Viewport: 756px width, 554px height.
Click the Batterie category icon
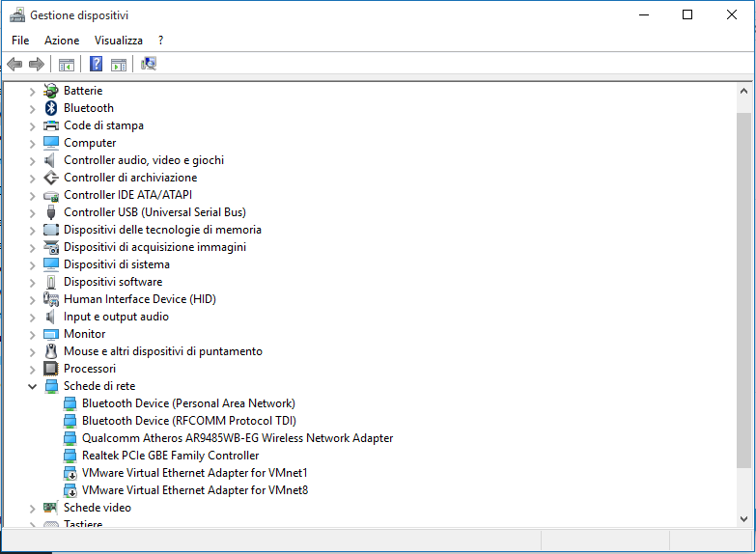click(x=51, y=91)
